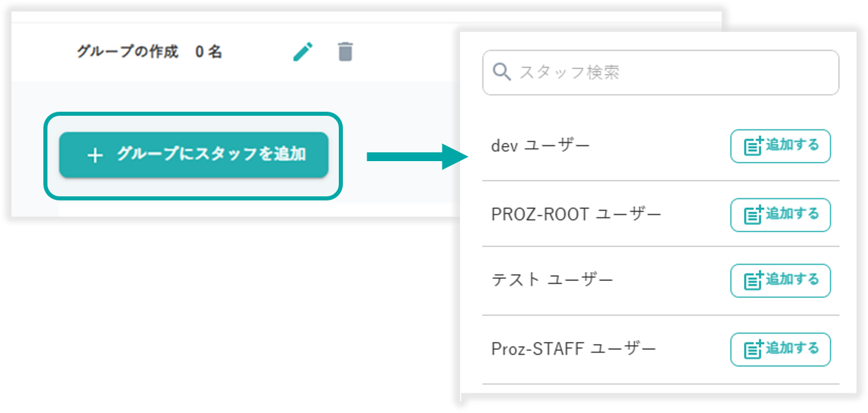Click the pencil edit icon for the group

click(303, 51)
